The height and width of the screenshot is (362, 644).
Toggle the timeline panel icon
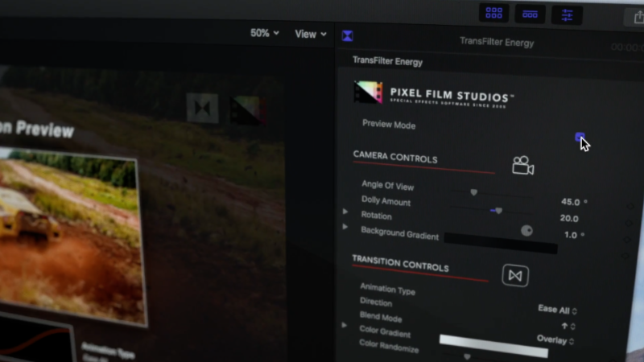click(x=530, y=14)
